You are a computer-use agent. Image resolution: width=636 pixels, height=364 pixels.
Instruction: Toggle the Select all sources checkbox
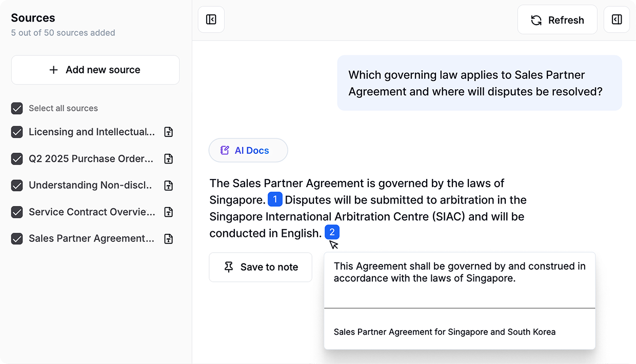(17, 108)
